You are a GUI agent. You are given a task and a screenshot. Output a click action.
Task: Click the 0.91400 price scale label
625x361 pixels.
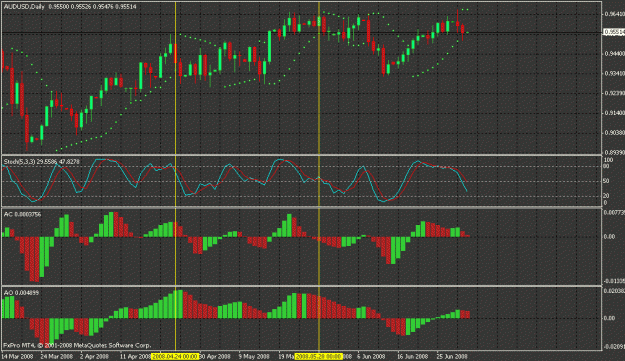click(x=615, y=113)
